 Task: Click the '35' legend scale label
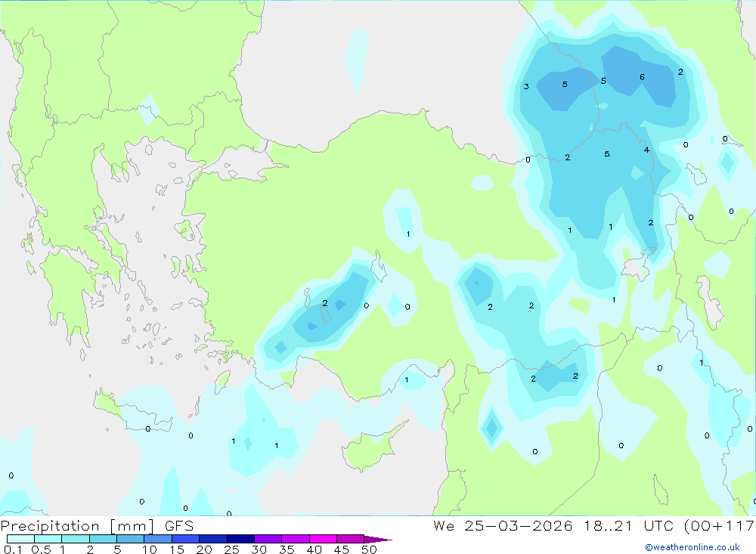tap(287, 549)
